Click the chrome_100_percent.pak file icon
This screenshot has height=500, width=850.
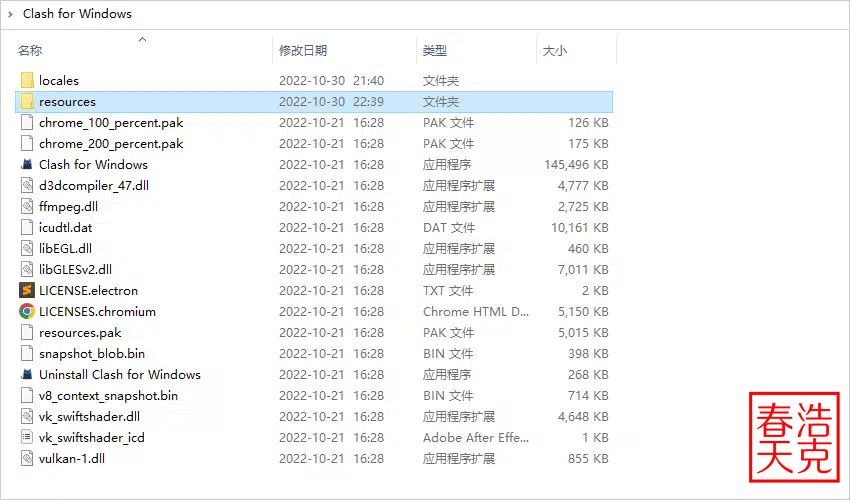pos(27,123)
